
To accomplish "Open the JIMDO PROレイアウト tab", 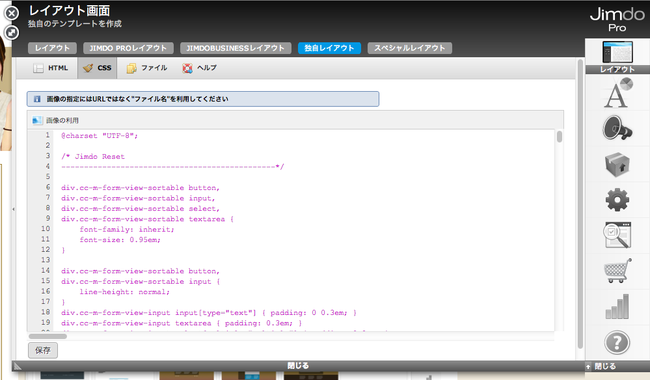I will tap(128, 48).
